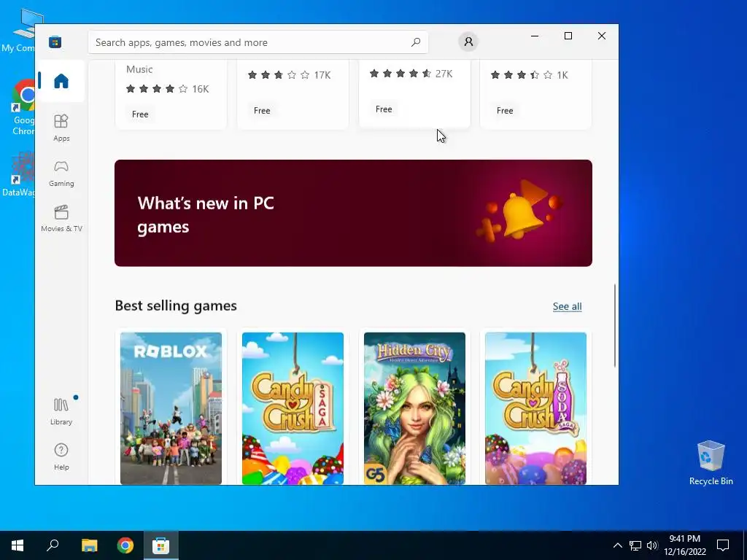Open What's new in PC games banner
Screen dimensions: 747x560
[x=354, y=213]
